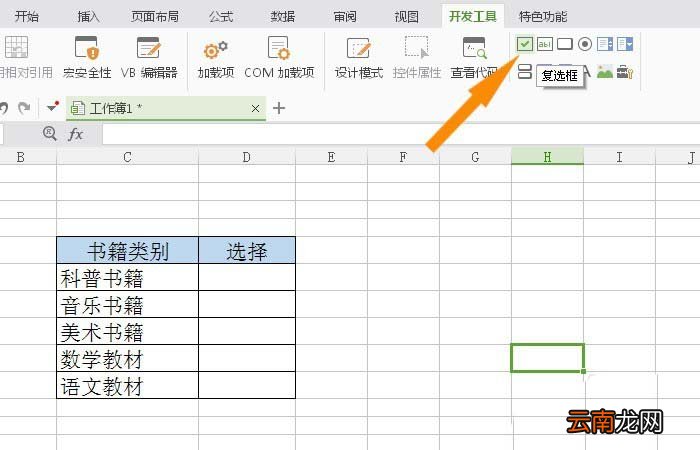Image resolution: width=700 pixels, height=450 pixels.
Task: Insert an option button (radio) control
Action: (585, 44)
